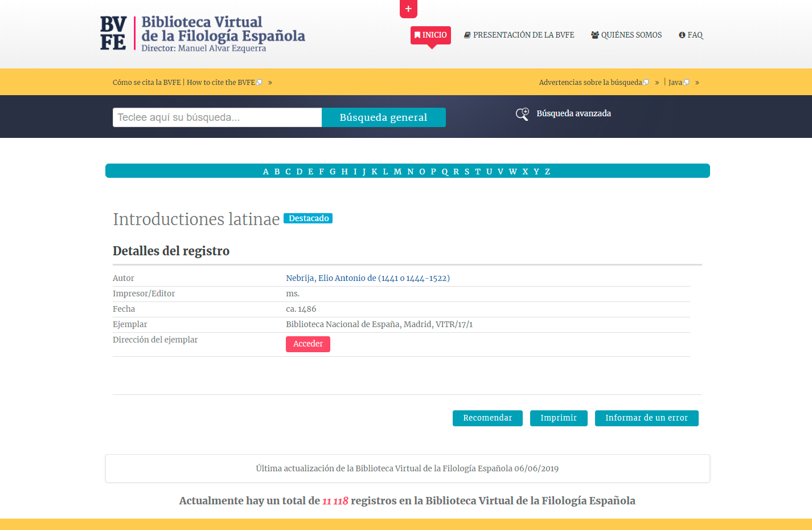Open the FAQ page
The image size is (812, 530).
pos(691,35)
